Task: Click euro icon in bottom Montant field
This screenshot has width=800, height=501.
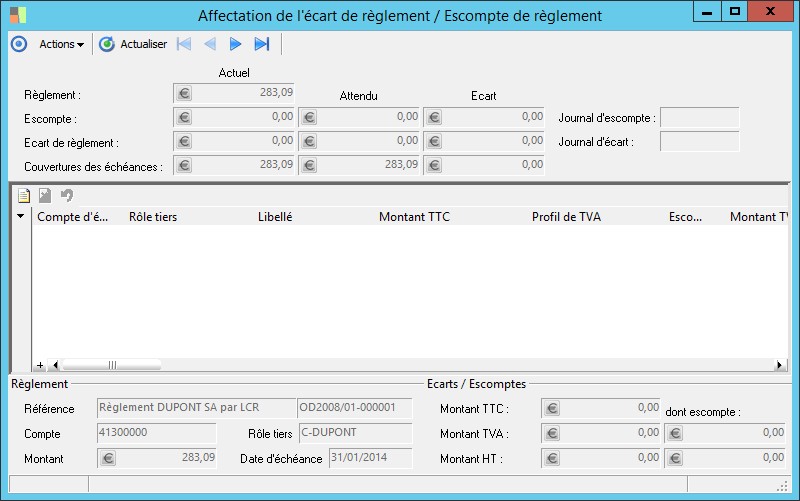Action: 108,458
